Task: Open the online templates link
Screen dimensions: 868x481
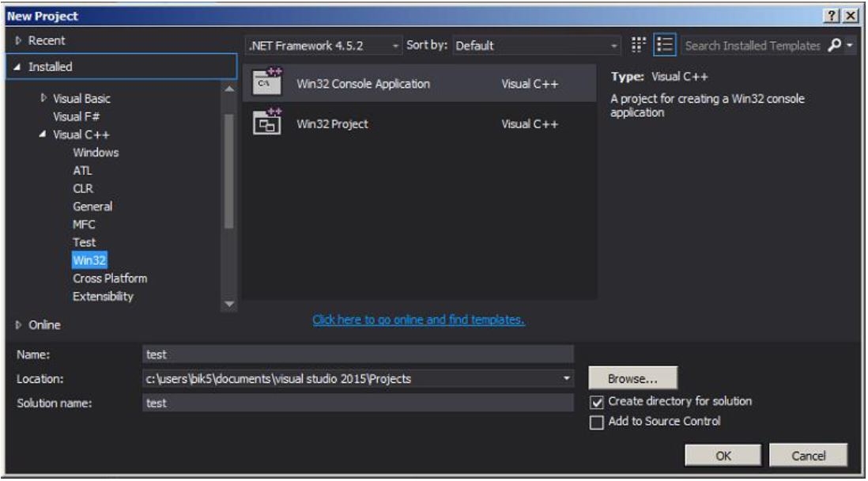Action: 418,320
